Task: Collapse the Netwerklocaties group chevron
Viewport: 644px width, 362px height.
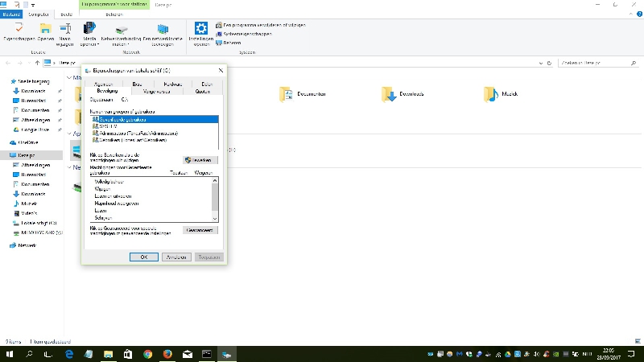Action: click(68, 167)
